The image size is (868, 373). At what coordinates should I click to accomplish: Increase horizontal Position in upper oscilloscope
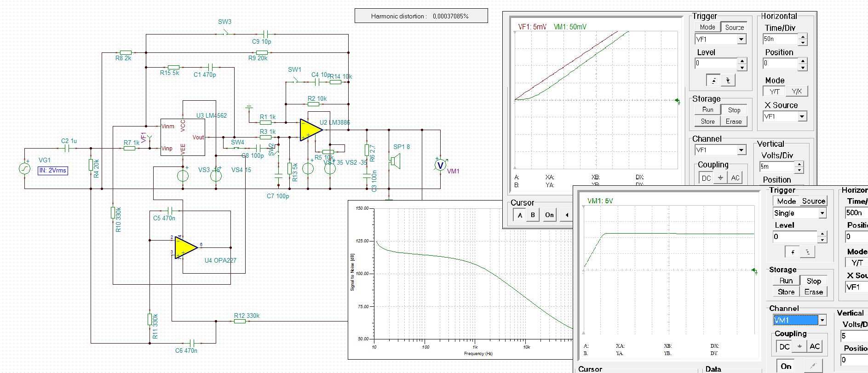[803, 60]
